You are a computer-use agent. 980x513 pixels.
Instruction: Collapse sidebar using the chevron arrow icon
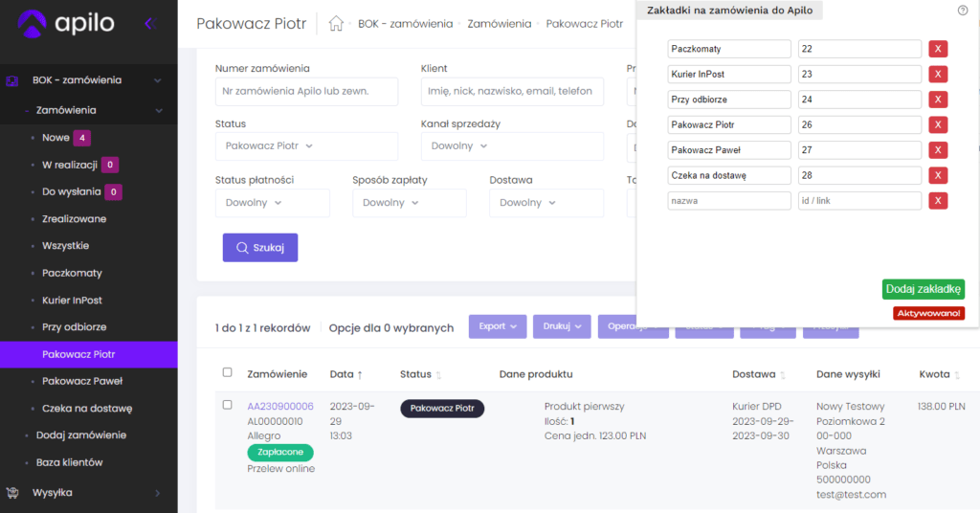click(x=148, y=23)
